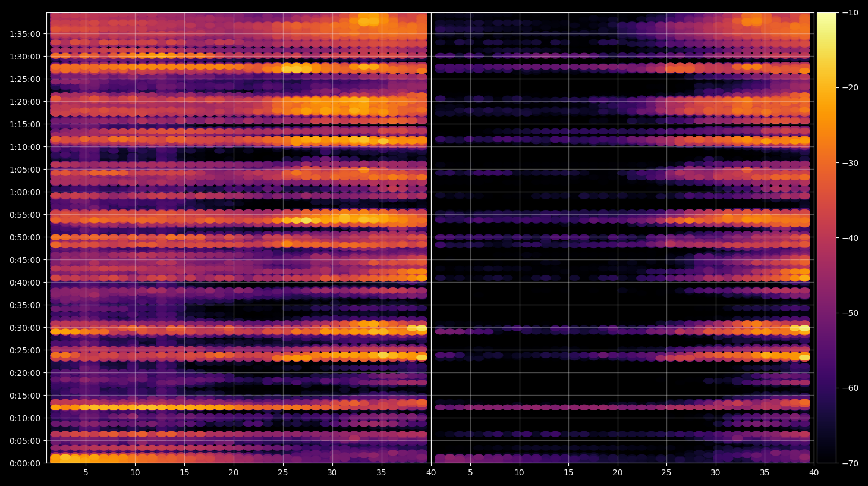Click the 0:50:00 time axis label
Image resolution: width=868 pixels, height=486 pixels.
(x=25, y=237)
